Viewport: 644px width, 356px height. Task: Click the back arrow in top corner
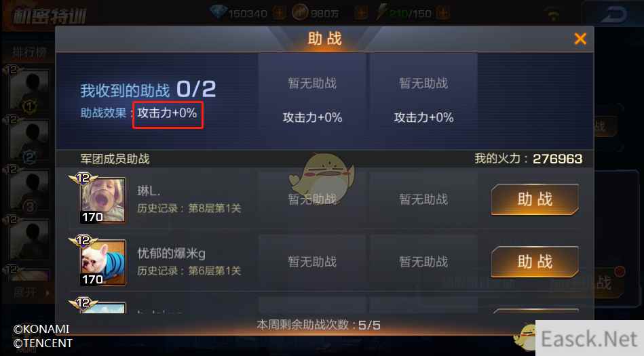pos(613,15)
